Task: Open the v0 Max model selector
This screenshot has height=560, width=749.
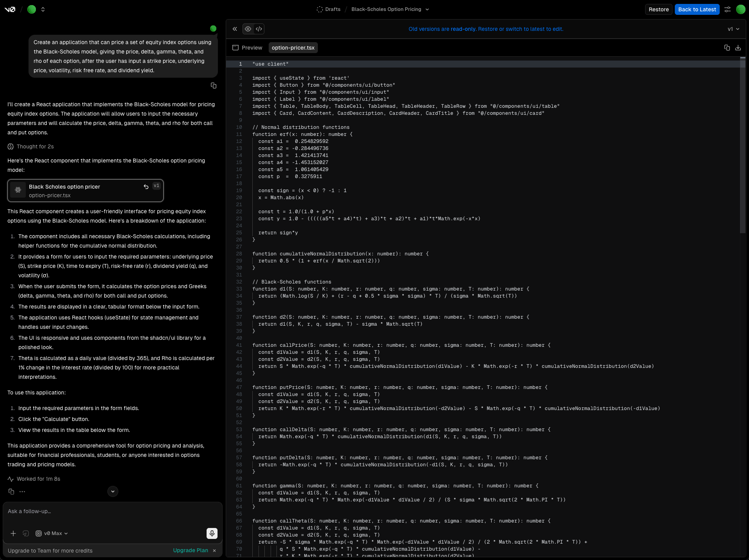Action: click(x=52, y=533)
